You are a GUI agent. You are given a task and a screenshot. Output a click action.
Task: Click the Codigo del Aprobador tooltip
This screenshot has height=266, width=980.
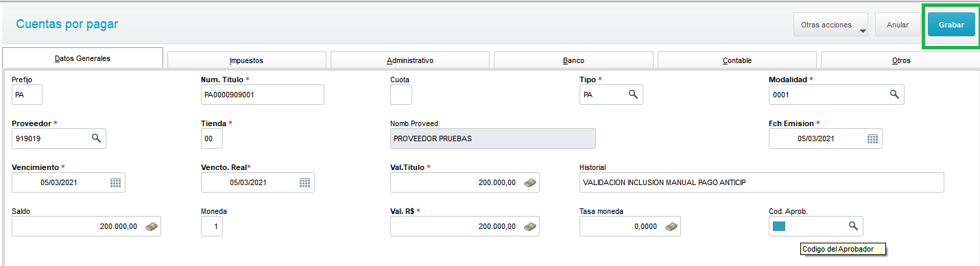[x=843, y=249]
